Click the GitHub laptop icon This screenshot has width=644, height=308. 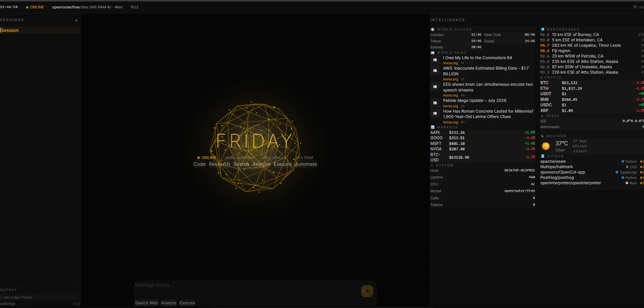pos(543,156)
